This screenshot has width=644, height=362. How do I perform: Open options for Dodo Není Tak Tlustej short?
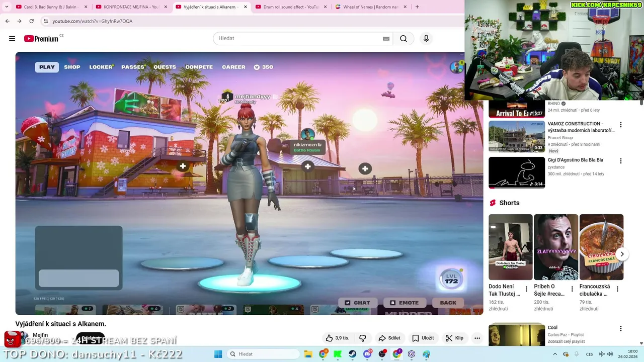526,289
